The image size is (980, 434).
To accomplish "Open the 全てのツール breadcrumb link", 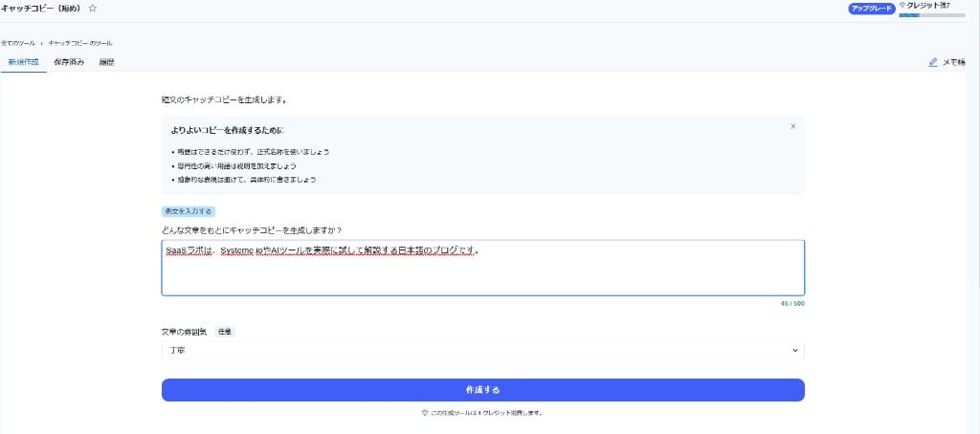I will click(18, 43).
